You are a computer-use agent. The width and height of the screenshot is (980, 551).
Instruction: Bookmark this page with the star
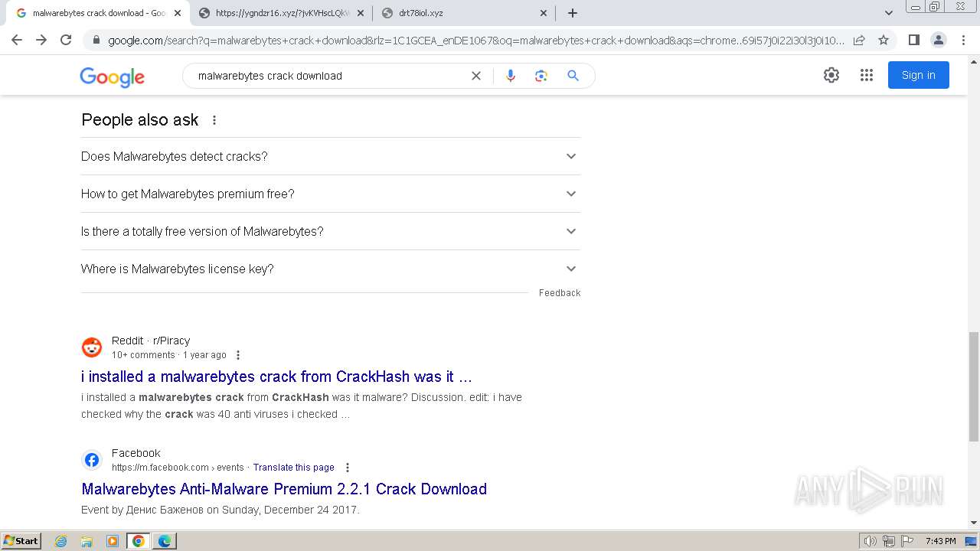884,41
